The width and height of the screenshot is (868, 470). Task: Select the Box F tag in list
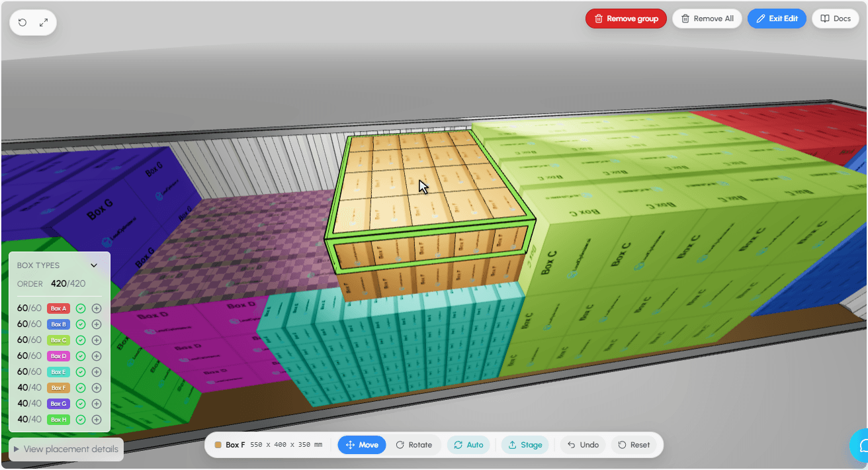[x=59, y=388]
